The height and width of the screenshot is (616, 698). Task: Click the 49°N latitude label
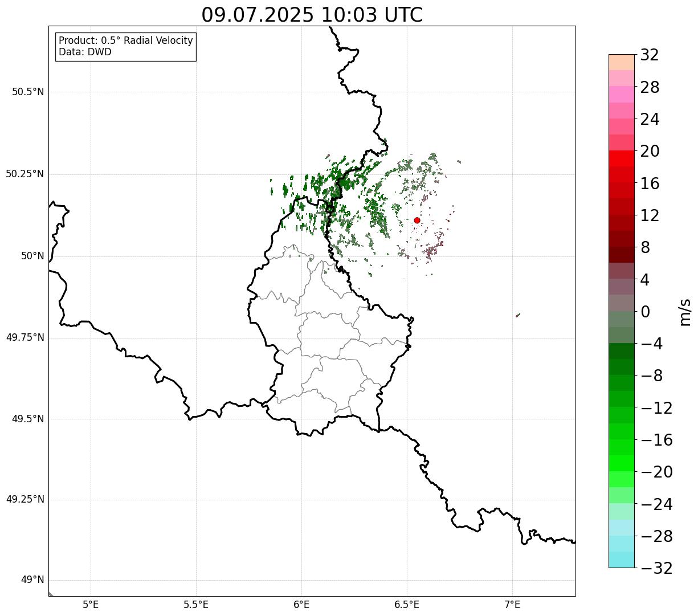pyautogui.click(x=32, y=580)
